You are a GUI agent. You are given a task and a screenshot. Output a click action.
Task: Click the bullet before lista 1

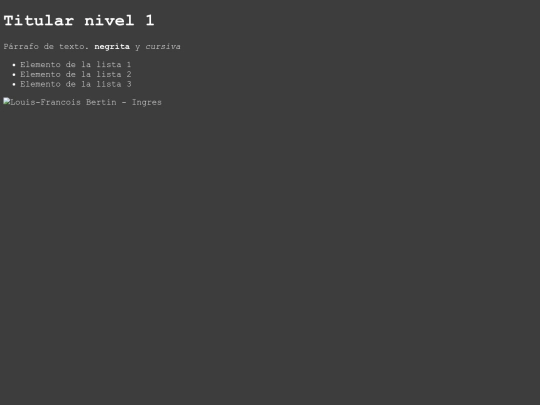click(x=14, y=65)
